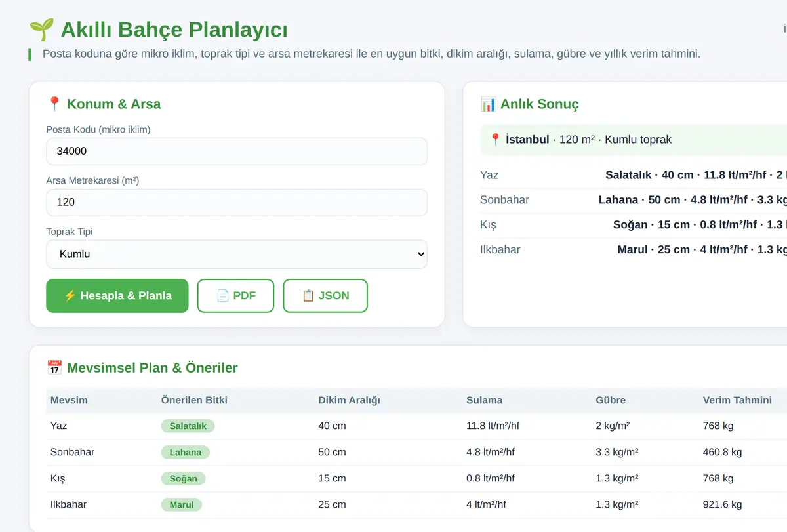This screenshot has width=787, height=532.
Task: Export the plan as JSON
Action: coord(325,296)
